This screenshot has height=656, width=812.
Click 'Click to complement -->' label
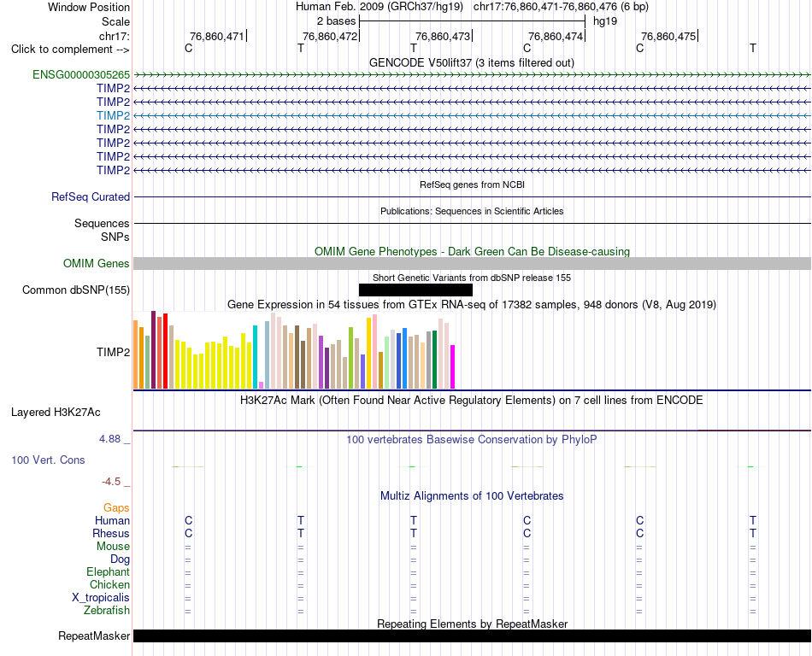pyautogui.click(x=70, y=50)
